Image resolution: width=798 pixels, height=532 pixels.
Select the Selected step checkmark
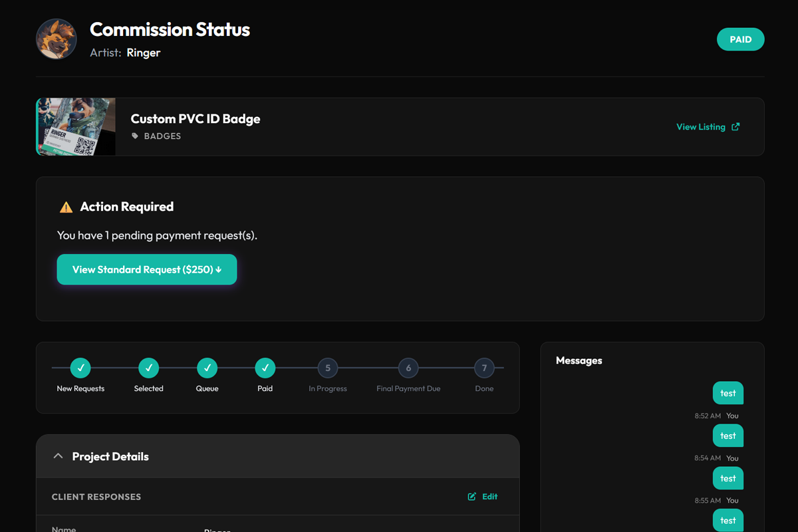click(148, 367)
